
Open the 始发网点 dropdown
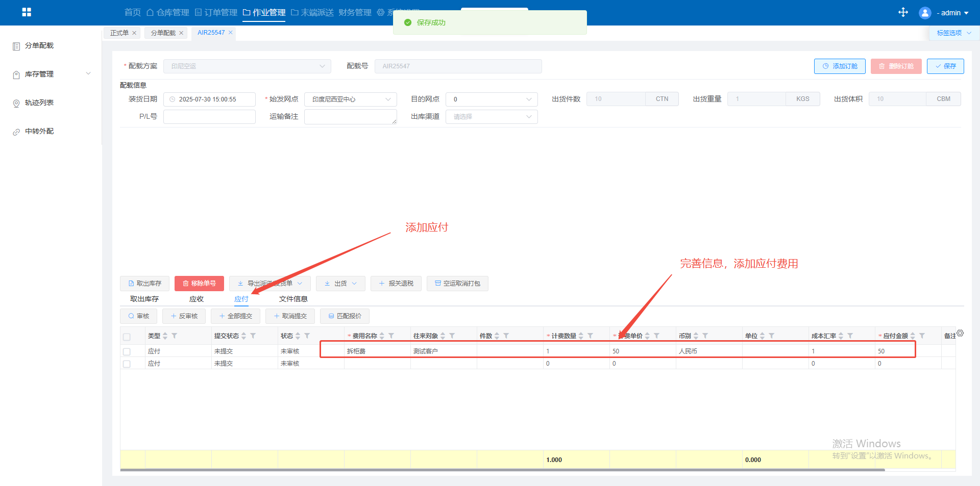pyautogui.click(x=350, y=99)
